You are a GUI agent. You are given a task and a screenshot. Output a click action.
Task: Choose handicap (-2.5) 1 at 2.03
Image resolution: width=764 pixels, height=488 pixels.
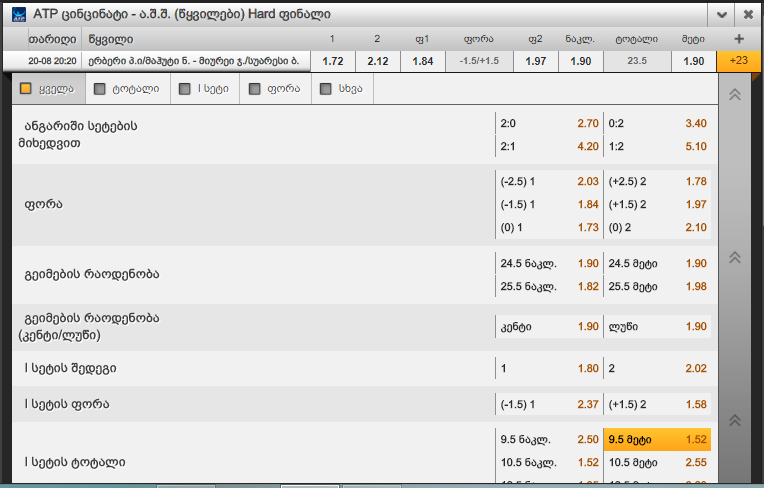[x=549, y=181]
